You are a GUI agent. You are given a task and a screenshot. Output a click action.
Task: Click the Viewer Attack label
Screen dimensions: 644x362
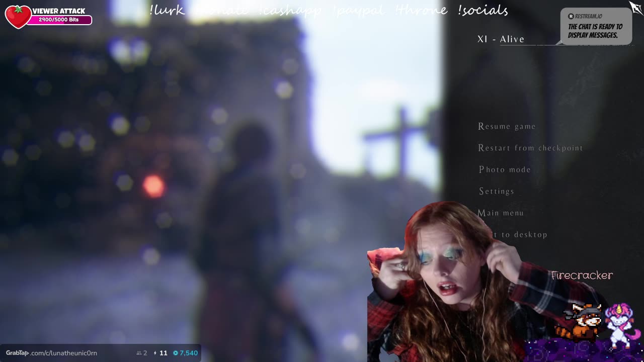pos(59,11)
